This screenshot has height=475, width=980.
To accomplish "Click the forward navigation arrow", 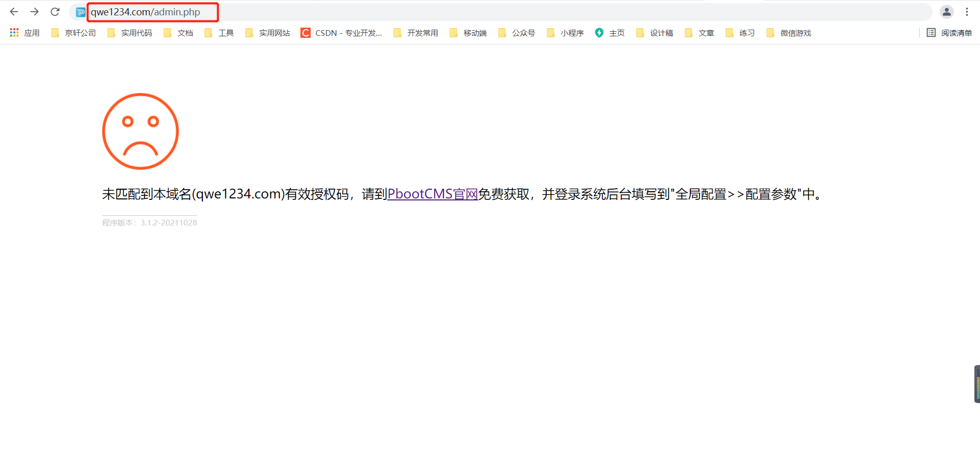I will point(34,12).
